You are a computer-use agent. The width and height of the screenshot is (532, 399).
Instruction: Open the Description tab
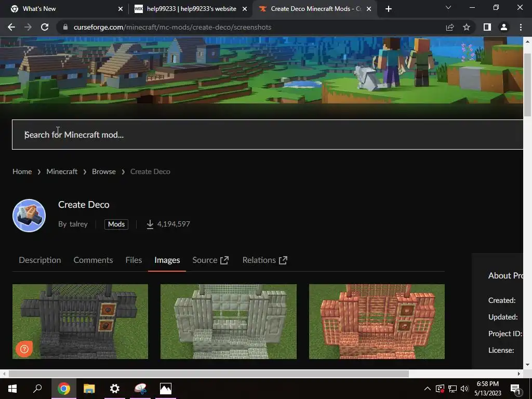pos(39,260)
